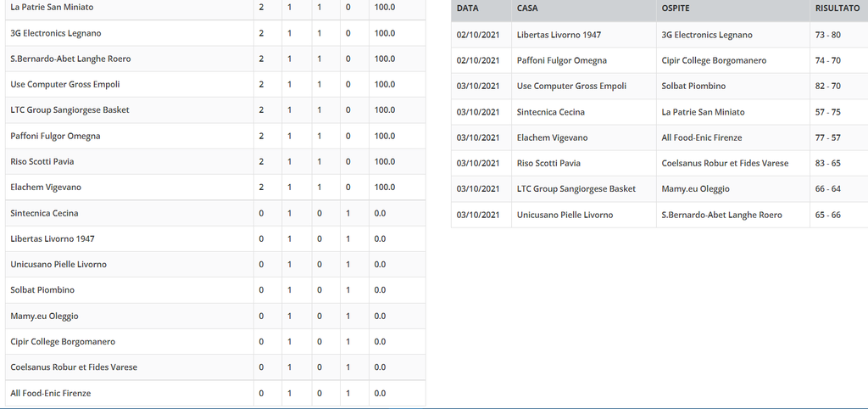
Task: Click Libertas Livorno 1947 in standings
Action: pos(53,238)
